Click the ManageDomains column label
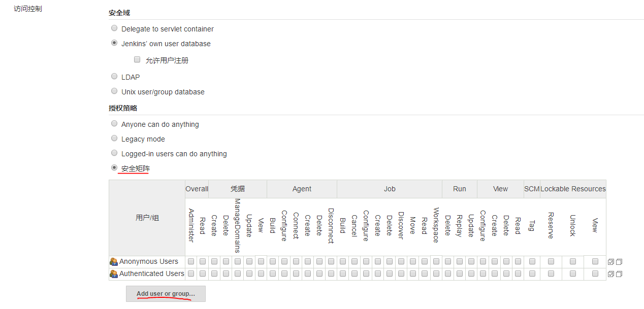Screen dimensions: 644x309 (237, 226)
